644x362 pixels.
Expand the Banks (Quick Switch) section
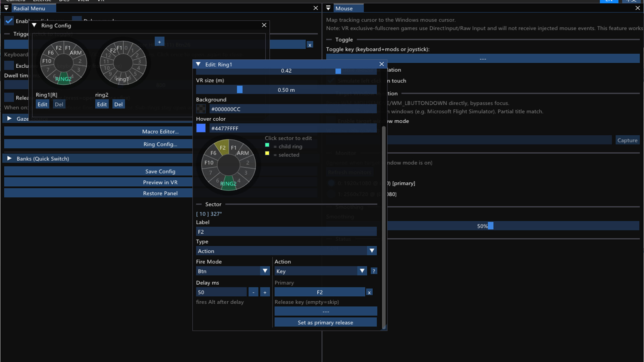[x=9, y=159]
